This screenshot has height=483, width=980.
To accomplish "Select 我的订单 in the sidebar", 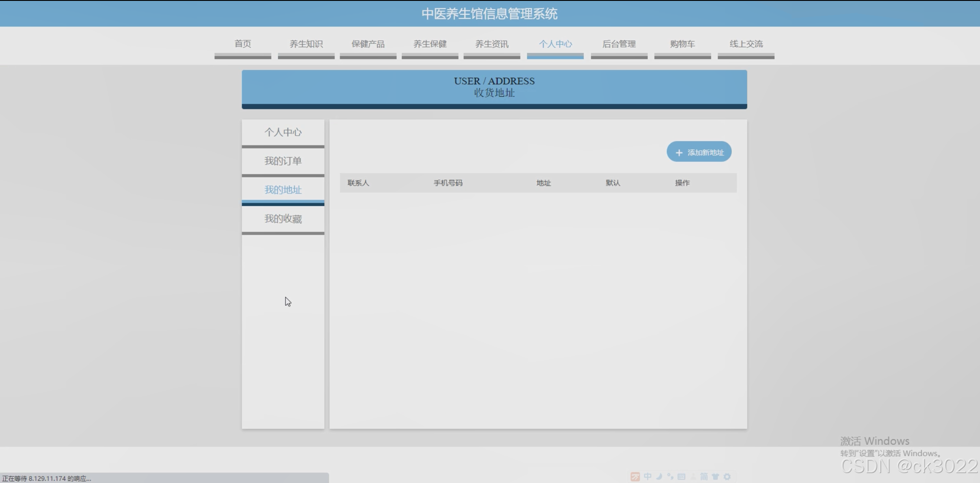I will coord(283,161).
